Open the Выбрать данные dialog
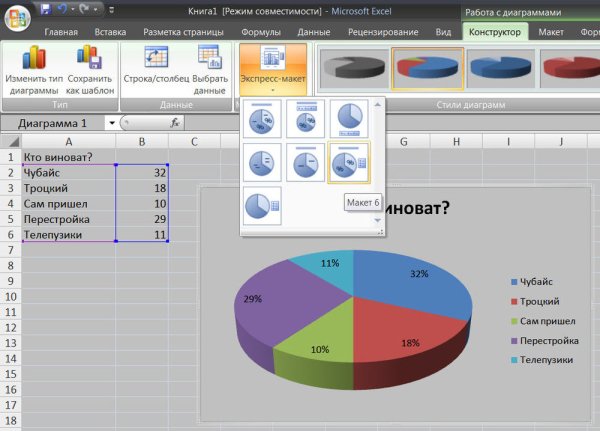 tap(210, 62)
